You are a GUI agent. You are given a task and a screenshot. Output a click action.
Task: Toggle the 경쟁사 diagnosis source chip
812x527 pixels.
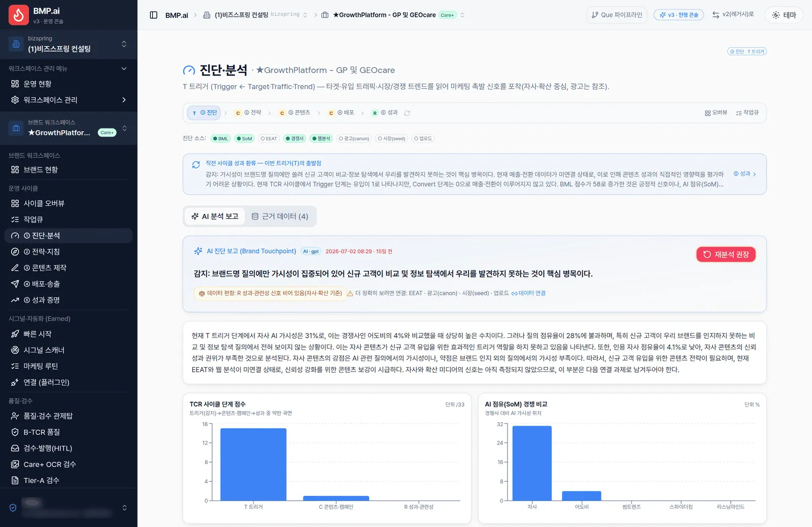[295, 138]
